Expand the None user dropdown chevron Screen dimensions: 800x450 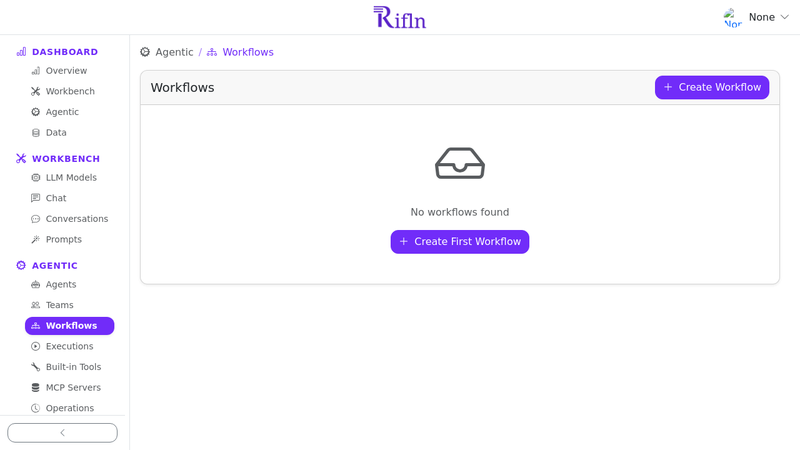tap(785, 17)
